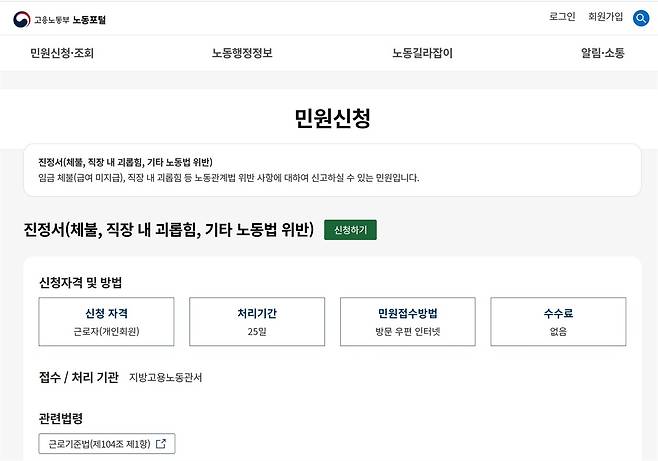Click the 민원접수방법 info box
This screenshot has width=658, height=461.
click(408, 321)
